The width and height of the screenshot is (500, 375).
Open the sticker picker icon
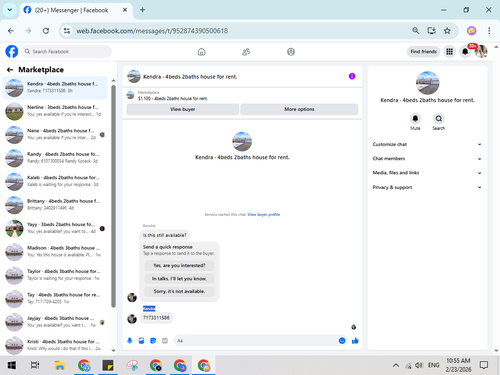[x=153, y=341]
